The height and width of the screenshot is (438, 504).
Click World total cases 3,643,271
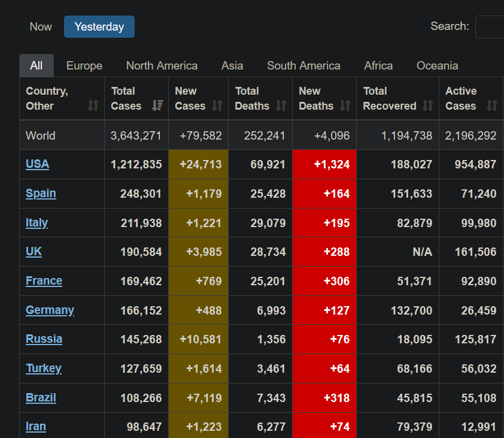(136, 135)
